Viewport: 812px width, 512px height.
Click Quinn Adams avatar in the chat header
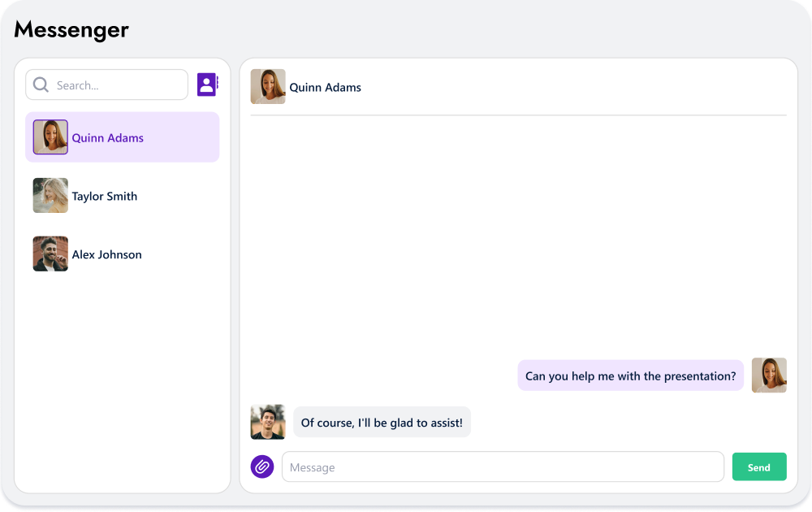click(x=268, y=86)
